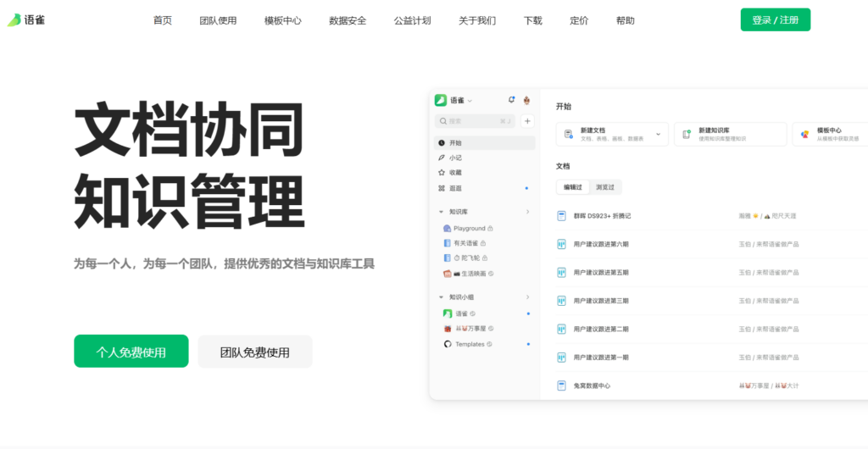Select the clock icon next to 开始
This screenshot has height=449, width=868.
441,142
